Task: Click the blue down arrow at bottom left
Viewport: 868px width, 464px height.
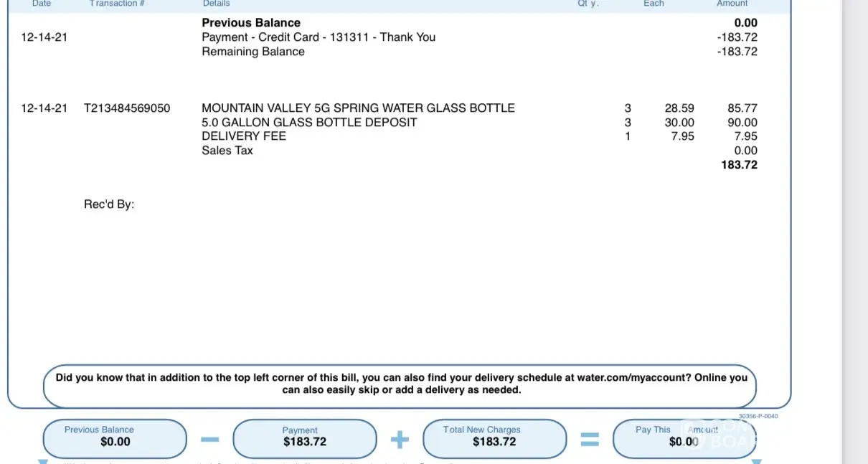Action: tap(43, 461)
